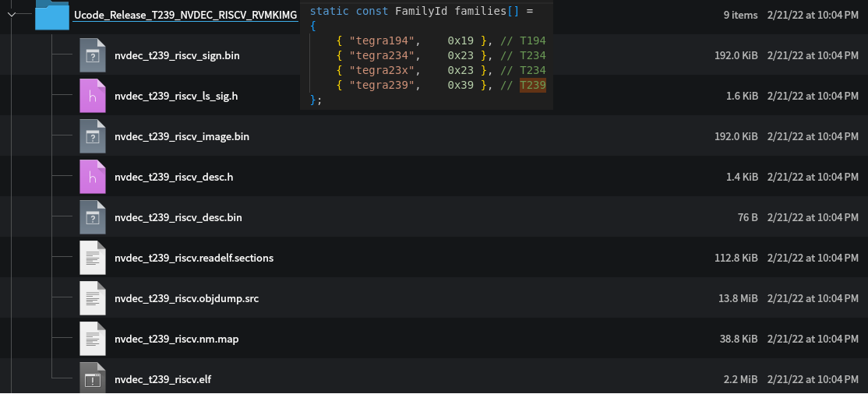Click the 0x39 value in code
Screen dimensions: 868x394
pos(460,85)
